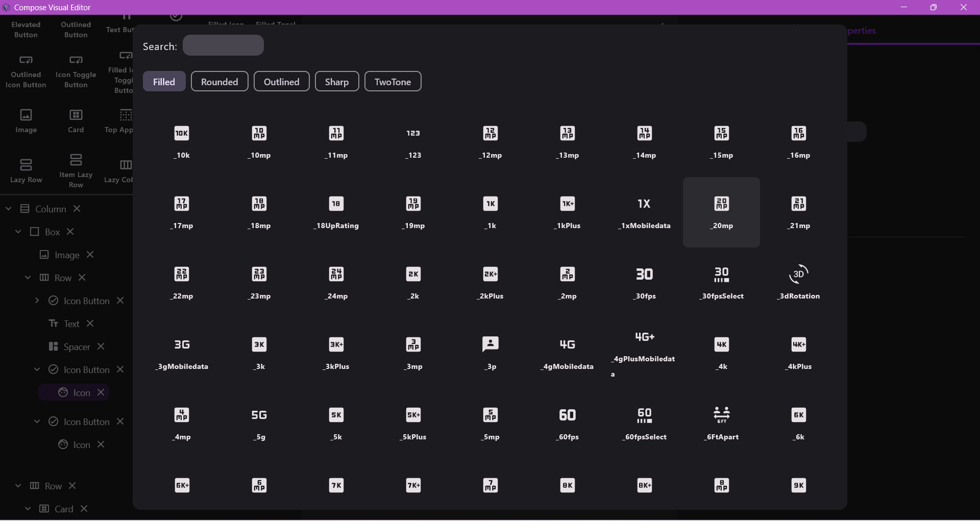Viewport: 980px width, 521px height.
Task: Collapse the Card tree node
Action: click(x=28, y=508)
